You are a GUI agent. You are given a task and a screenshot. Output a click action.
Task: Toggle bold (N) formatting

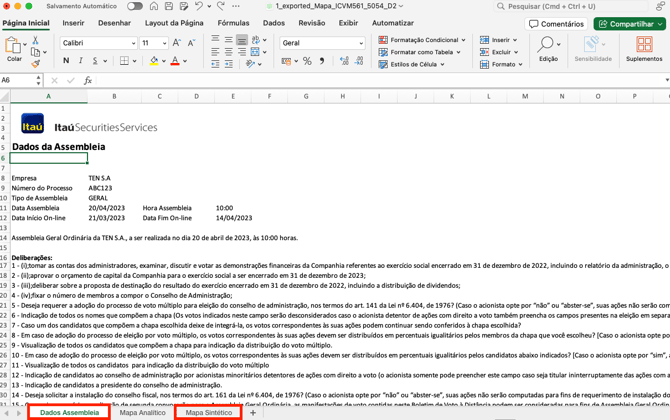click(x=66, y=61)
